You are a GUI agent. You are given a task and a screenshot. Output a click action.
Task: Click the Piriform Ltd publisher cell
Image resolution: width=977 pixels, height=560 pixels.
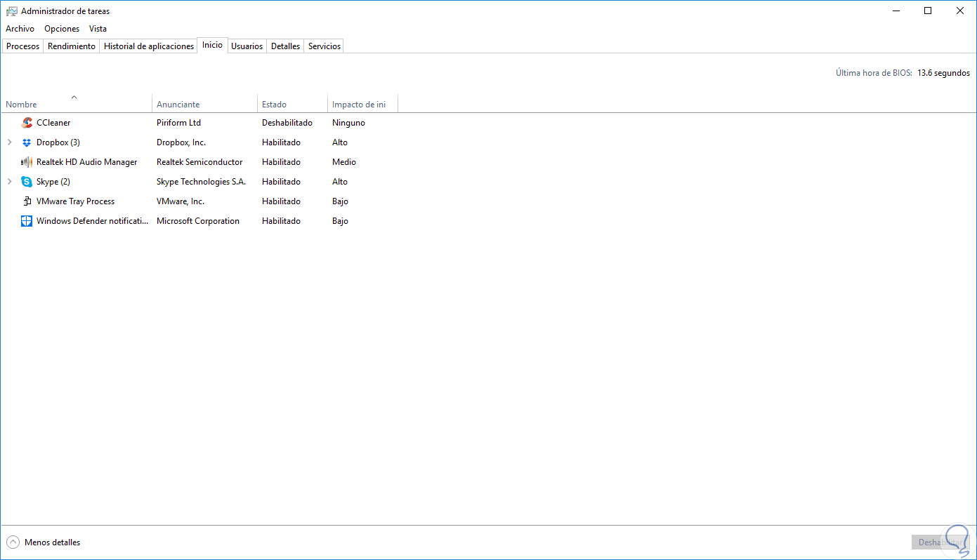pyautogui.click(x=178, y=123)
